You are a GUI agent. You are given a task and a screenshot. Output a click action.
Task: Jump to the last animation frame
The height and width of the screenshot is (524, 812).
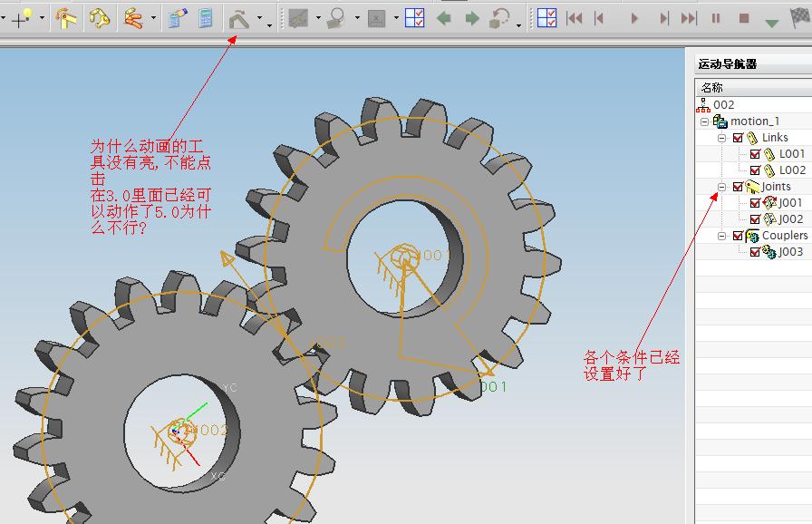pyautogui.click(x=689, y=19)
